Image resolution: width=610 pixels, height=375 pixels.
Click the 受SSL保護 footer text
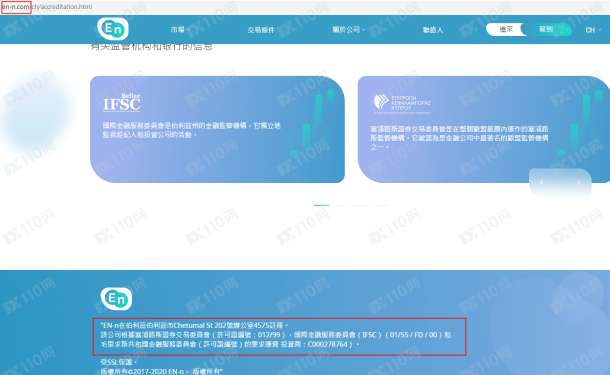click(118, 362)
